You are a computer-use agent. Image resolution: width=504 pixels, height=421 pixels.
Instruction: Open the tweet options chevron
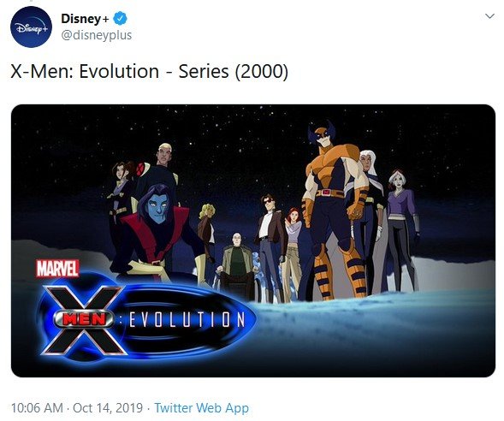click(x=489, y=16)
